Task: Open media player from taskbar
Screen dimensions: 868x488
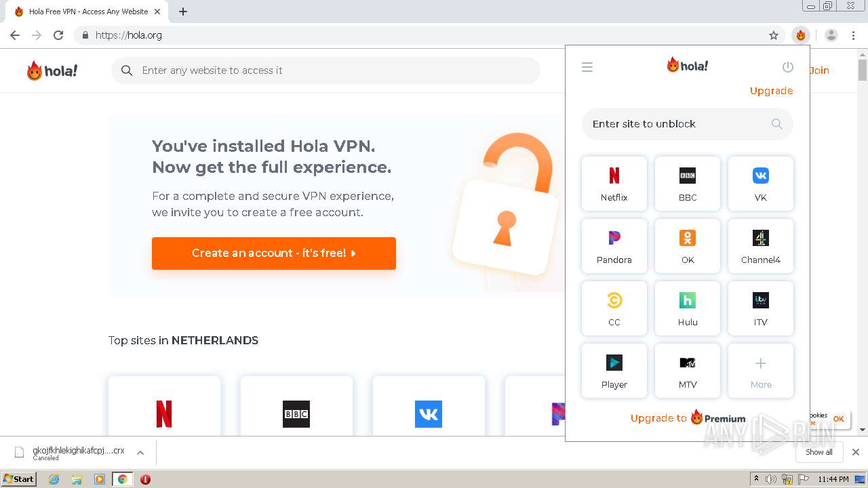Action: (99, 479)
